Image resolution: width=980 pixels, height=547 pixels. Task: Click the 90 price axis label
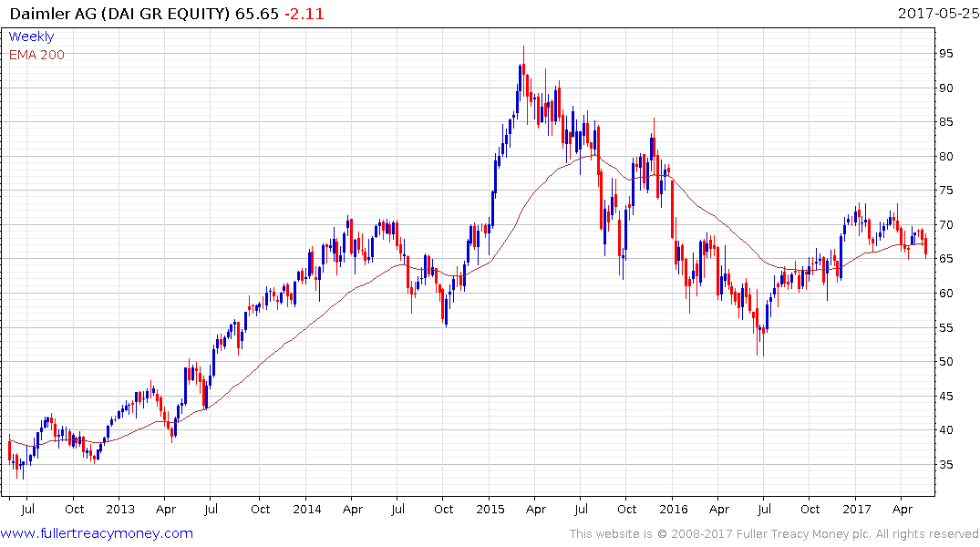pyautogui.click(x=946, y=88)
